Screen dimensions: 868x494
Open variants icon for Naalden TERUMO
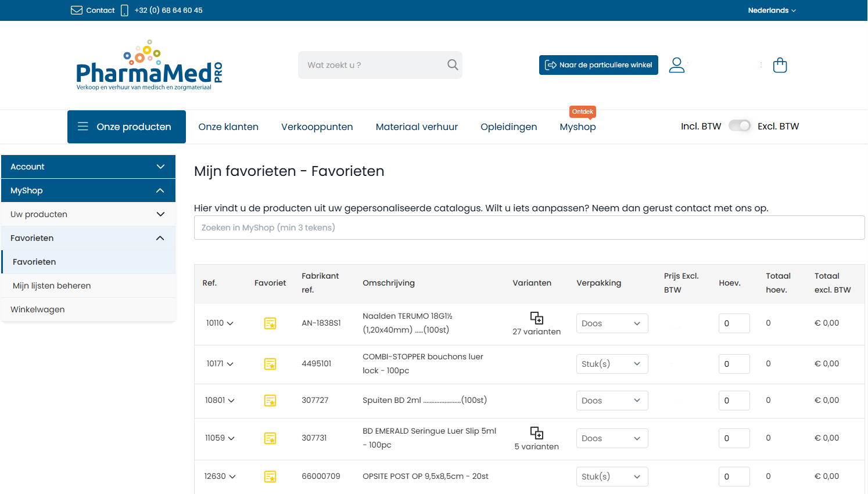click(536, 318)
